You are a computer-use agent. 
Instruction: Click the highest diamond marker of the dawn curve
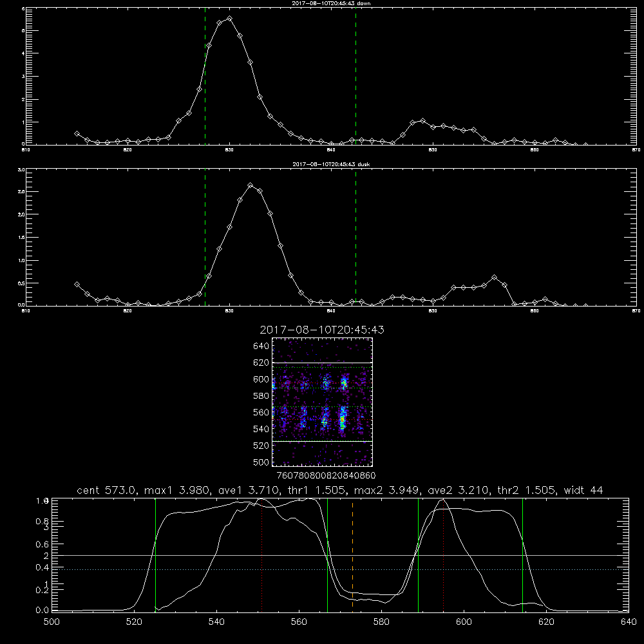pyautogui.click(x=230, y=19)
